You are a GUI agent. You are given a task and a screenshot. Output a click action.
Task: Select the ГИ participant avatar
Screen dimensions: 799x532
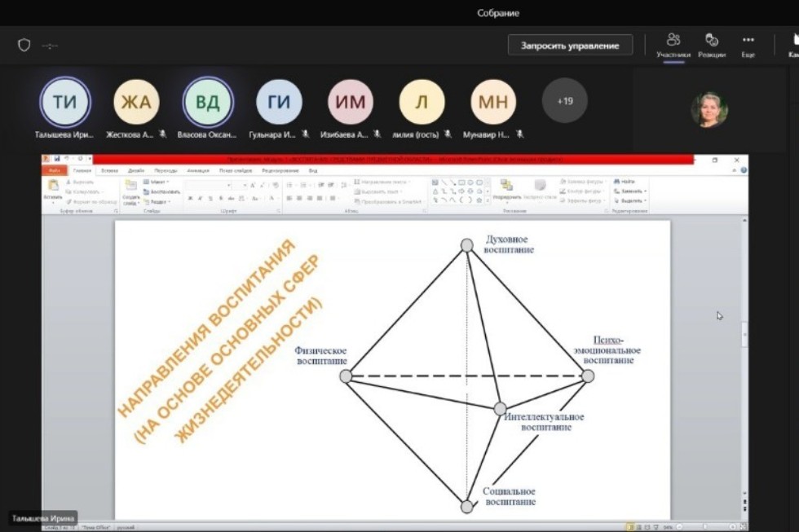point(279,102)
